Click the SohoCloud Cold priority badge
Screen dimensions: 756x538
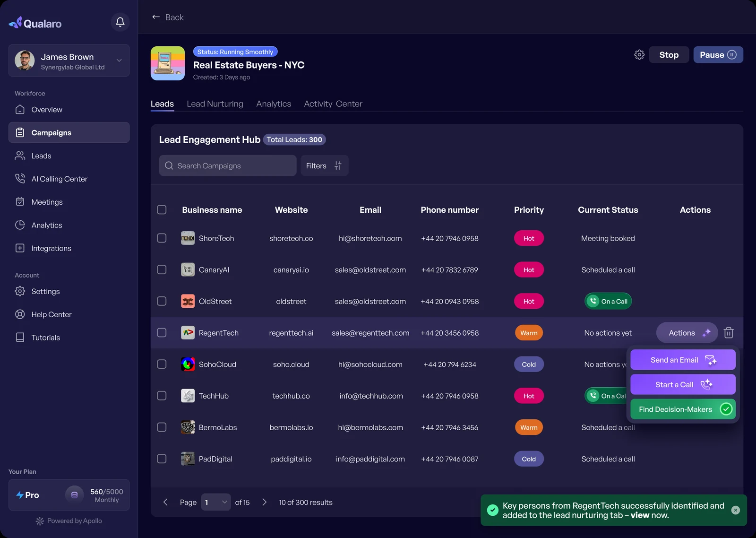click(x=529, y=364)
